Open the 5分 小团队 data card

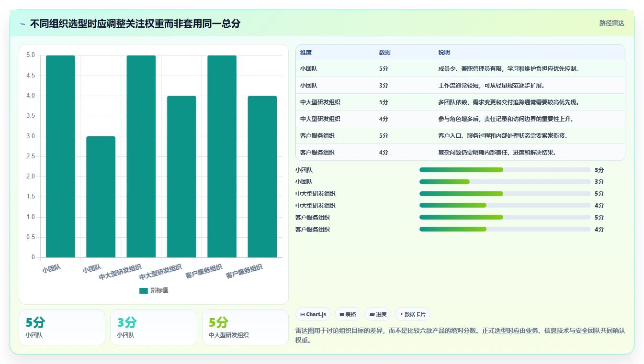(62, 327)
